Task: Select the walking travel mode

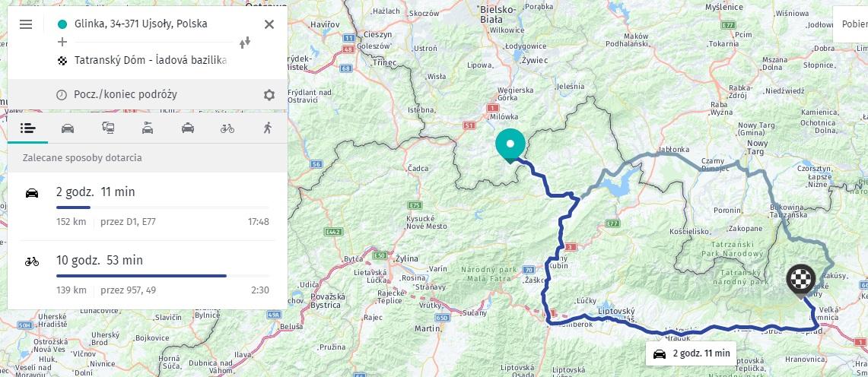Action: 267,128
